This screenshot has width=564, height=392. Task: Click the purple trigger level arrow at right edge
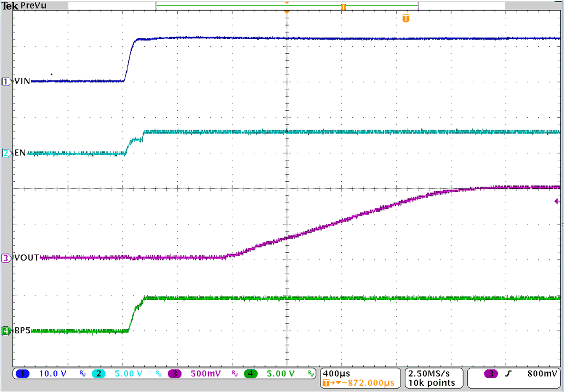coord(558,201)
